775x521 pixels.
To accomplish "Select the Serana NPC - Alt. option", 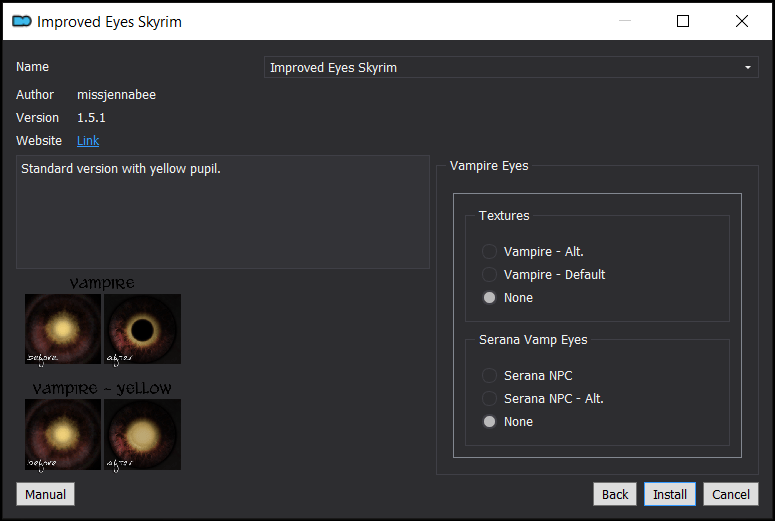I will (x=543, y=398).
